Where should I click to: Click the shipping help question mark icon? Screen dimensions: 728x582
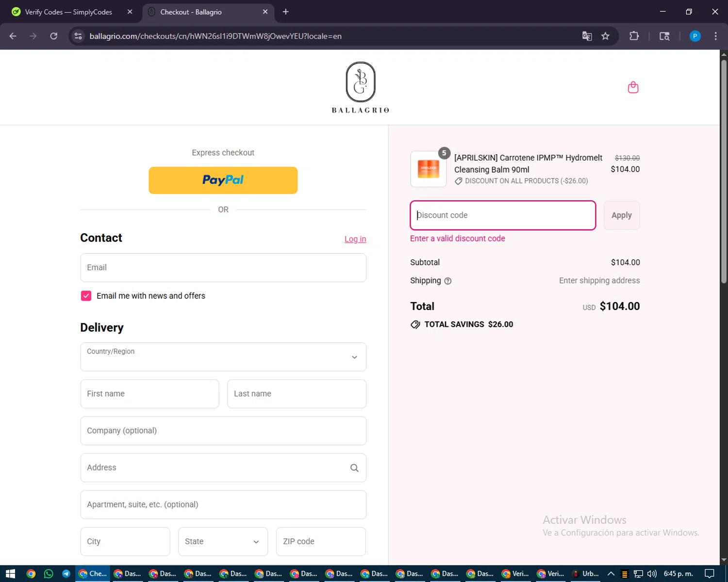coord(448,281)
